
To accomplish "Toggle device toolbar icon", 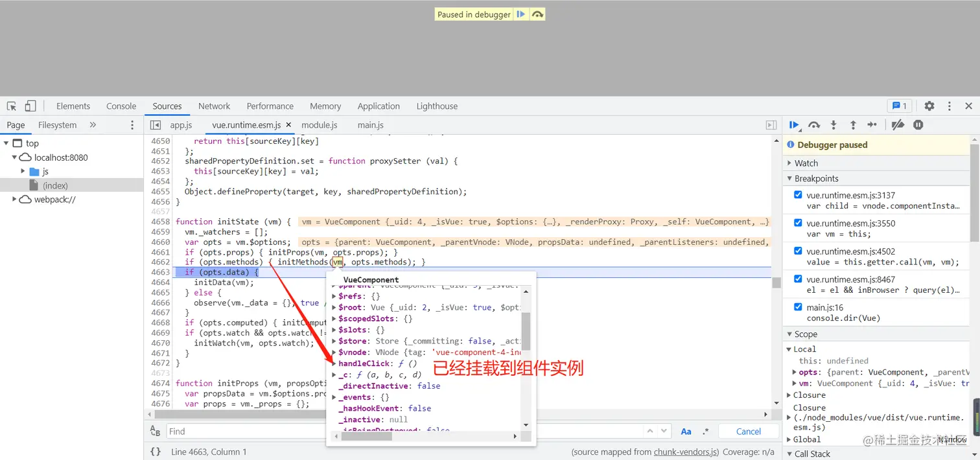I will (30, 106).
